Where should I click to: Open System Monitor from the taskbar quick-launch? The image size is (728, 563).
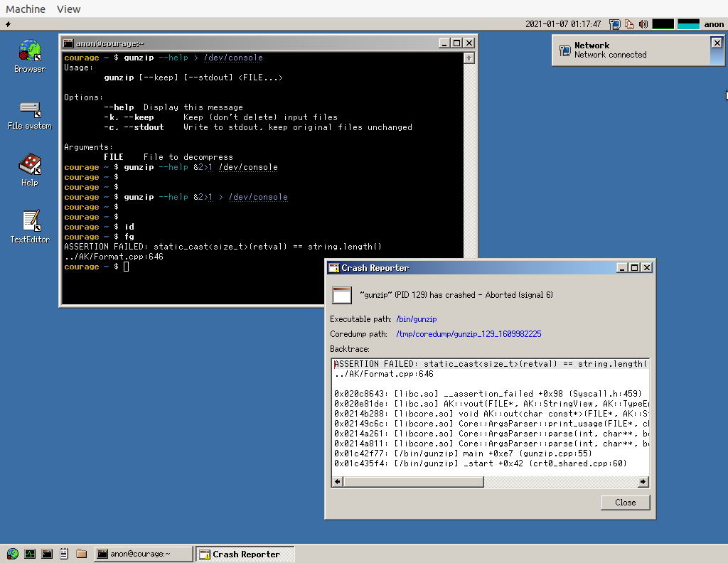point(30,554)
